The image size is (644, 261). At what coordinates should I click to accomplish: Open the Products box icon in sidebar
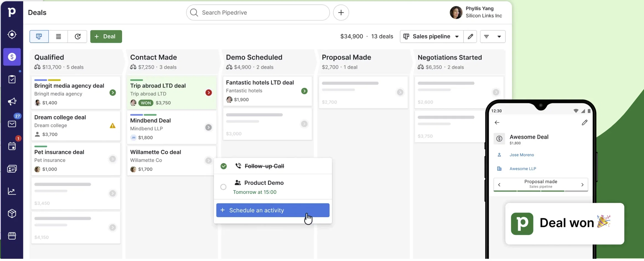[x=12, y=213]
